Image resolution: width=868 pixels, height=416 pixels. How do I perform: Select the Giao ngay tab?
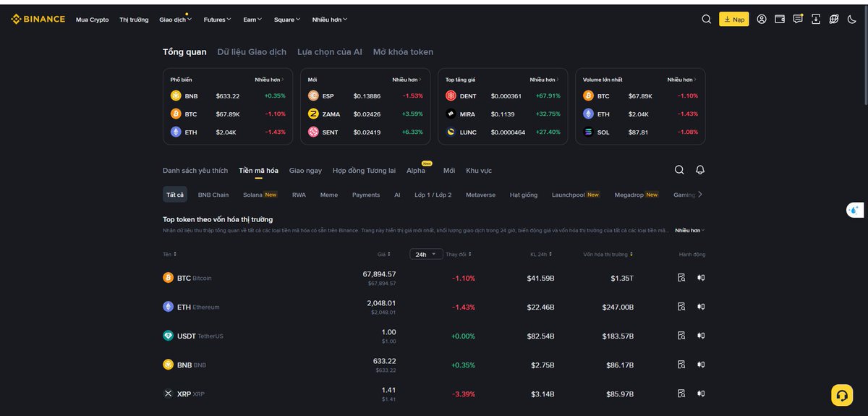point(305,171)
